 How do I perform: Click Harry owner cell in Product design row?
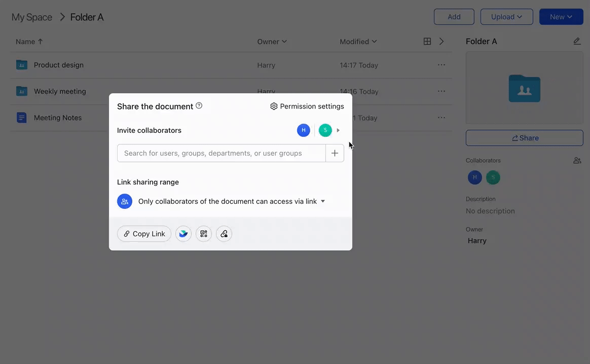[x=267, y=65]
